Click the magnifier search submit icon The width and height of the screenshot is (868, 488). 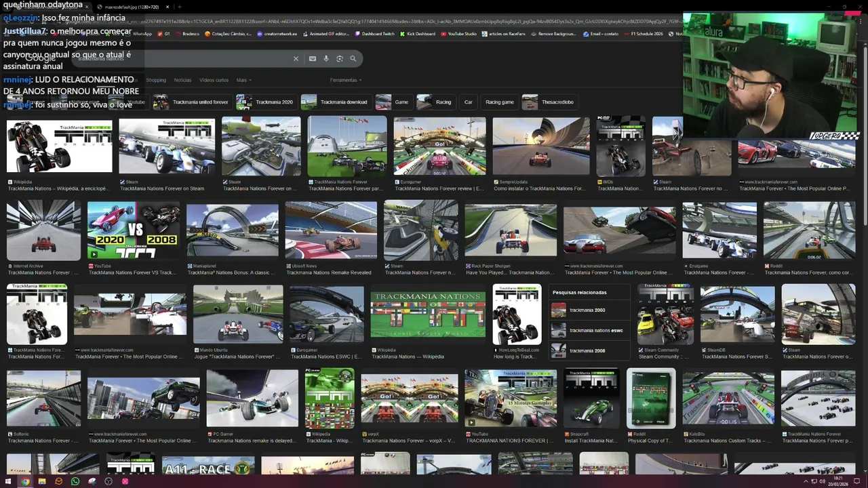[x=353, y=59]
